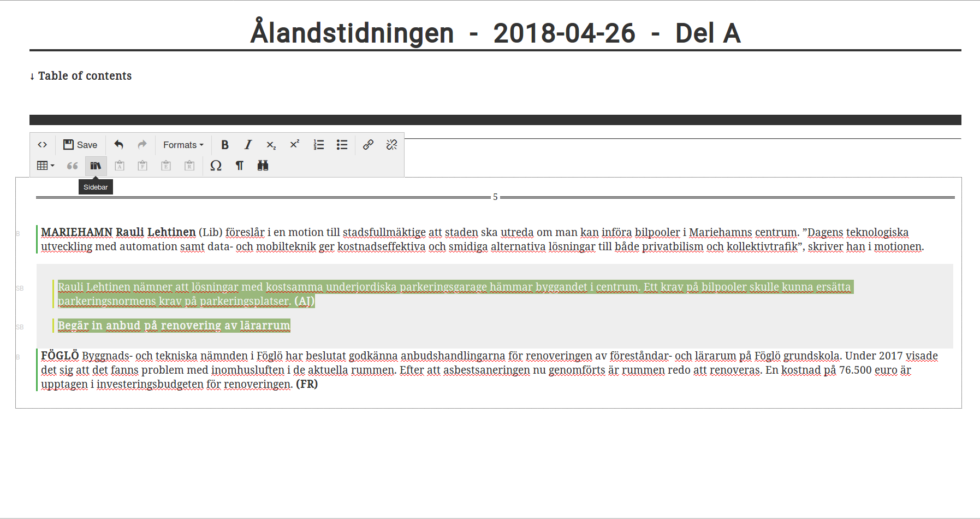Click the heading 'Begär in anbud på renovering'
This screenshot has width=980, height=519.
[x=174, y=326]
